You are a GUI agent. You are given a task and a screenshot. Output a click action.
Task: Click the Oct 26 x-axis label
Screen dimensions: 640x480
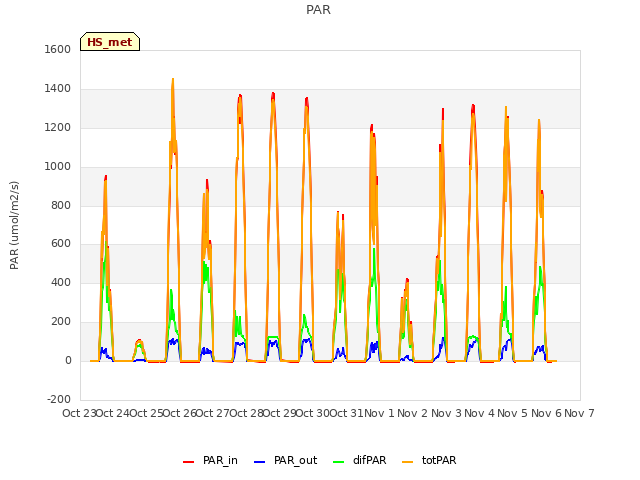pyautogui.click(x=180, y=413)
